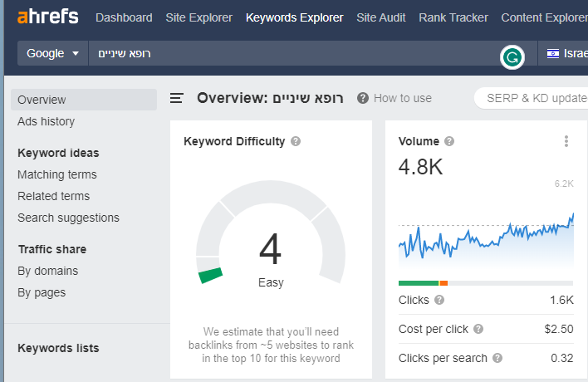Screen dimensions: 588x382
Task: Click the Grammarly icon in the search bar
Action: pyautogui.click(x=512, y=57)
